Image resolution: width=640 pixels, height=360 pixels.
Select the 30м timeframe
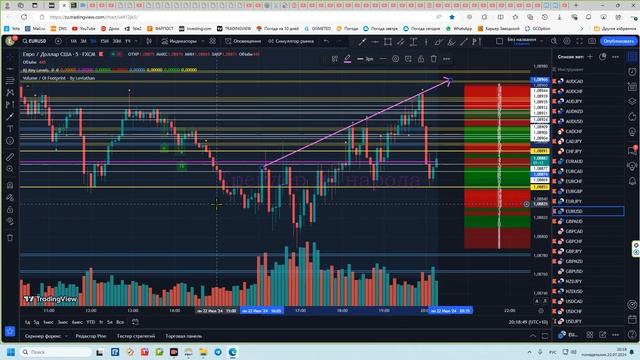[x=117, y=41]
